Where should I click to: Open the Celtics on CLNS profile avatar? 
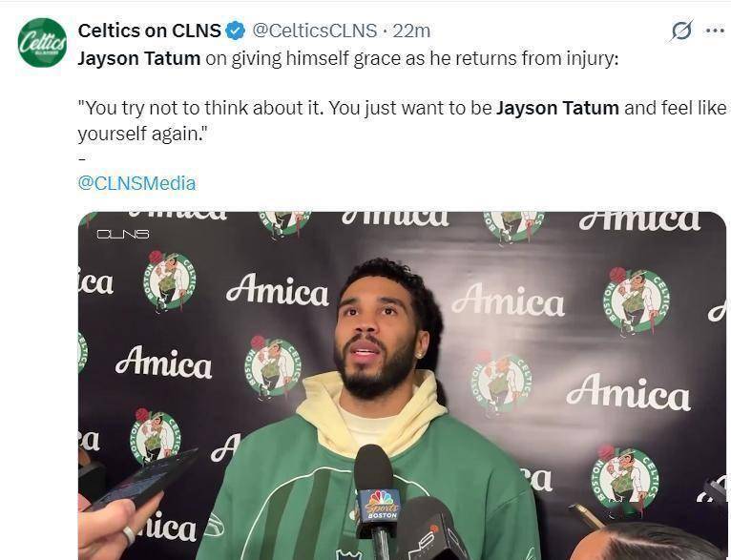coord(42,42)
